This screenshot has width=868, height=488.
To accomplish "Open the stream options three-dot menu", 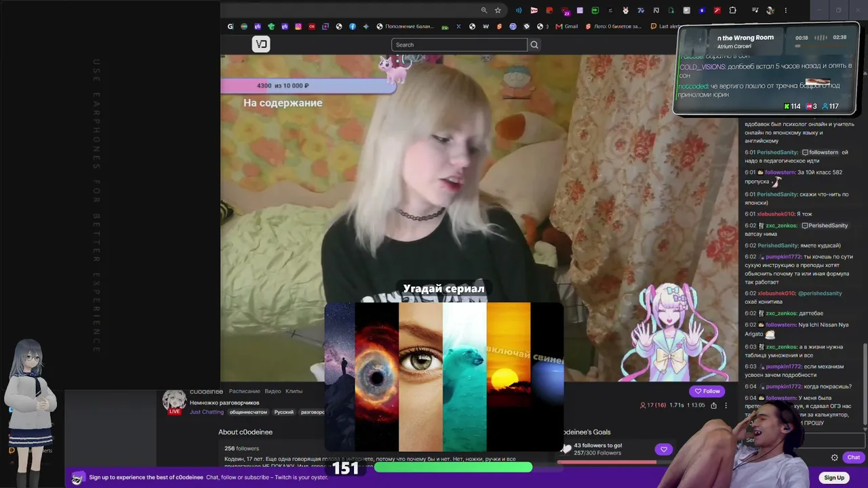I will [x=726, y=405].
